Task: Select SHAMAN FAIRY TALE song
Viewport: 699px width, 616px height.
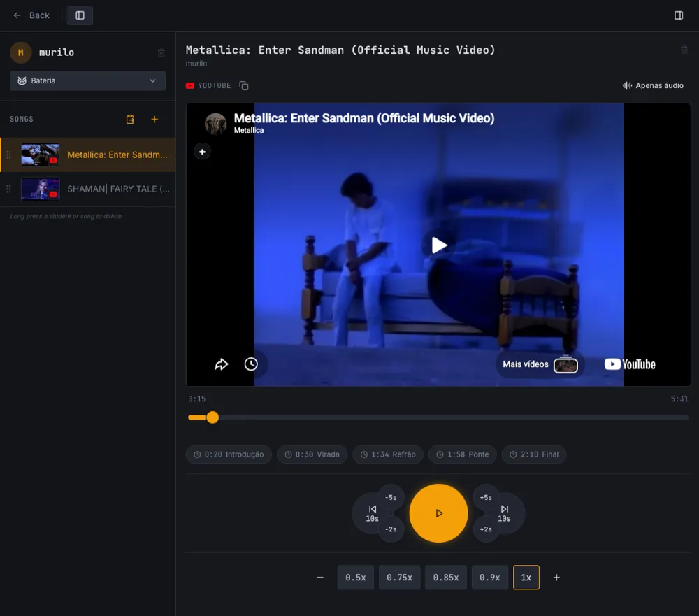Action: point(88,189)
